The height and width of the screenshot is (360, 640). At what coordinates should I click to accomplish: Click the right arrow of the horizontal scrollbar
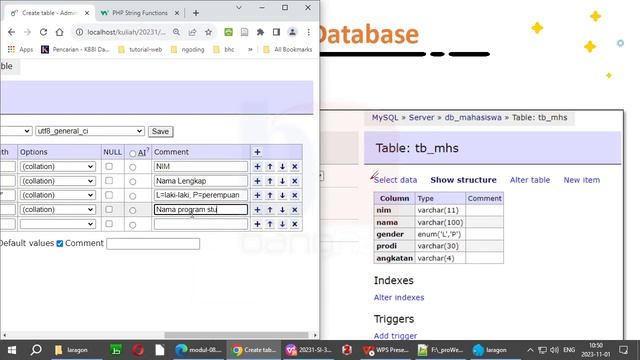(315, 335)
